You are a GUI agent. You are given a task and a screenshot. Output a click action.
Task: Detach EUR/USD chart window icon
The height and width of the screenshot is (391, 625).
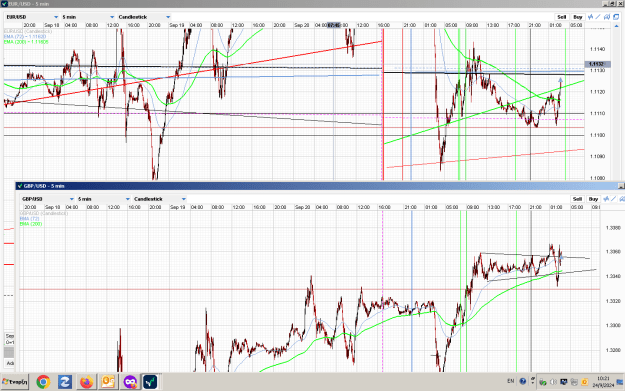tap(616, 17)
